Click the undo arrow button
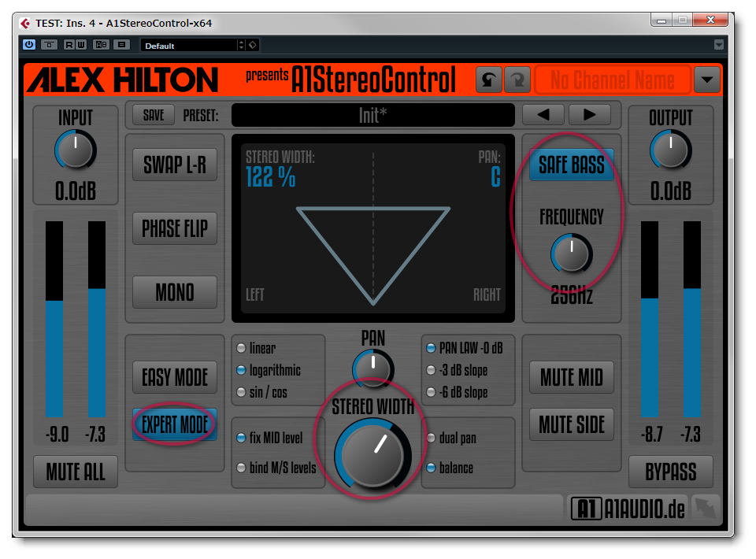This screenshot has width=756, height=559. [x=488, y=80]
